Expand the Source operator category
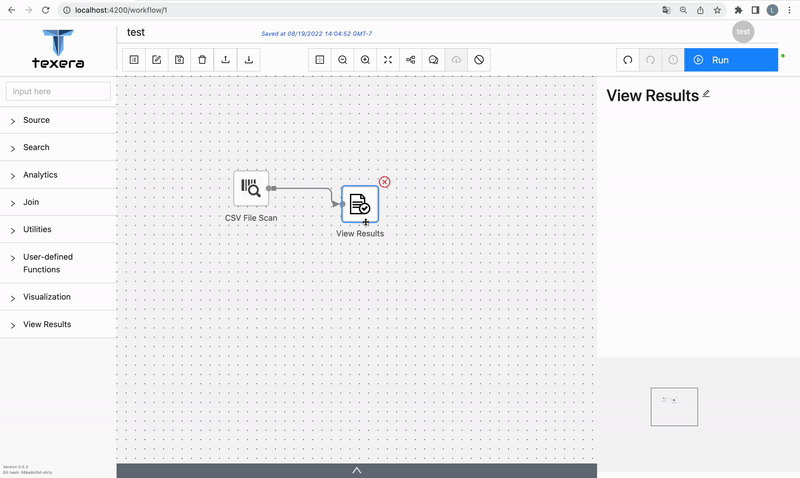 (58, 120)
